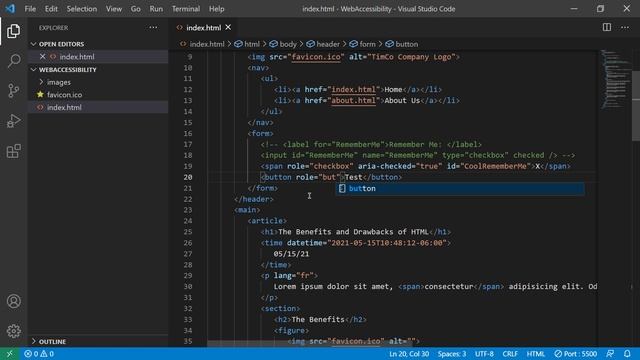
Task: Open the Help menu
Action: click(x=217, y=9)
